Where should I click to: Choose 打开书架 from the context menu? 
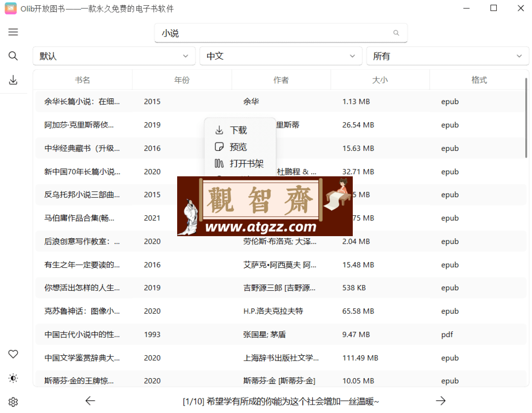click(247, 163)
